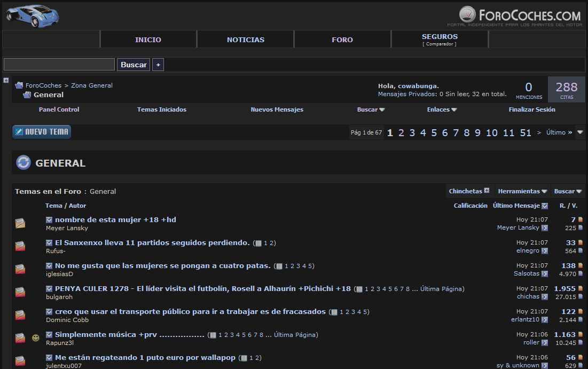Open the Enlaces dropdown menu

(442, 109)
